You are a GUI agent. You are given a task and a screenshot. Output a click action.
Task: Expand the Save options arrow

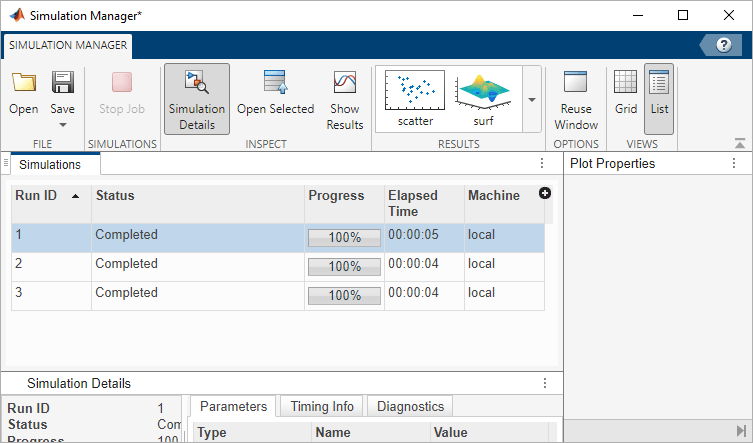click(x=63, y=125)
